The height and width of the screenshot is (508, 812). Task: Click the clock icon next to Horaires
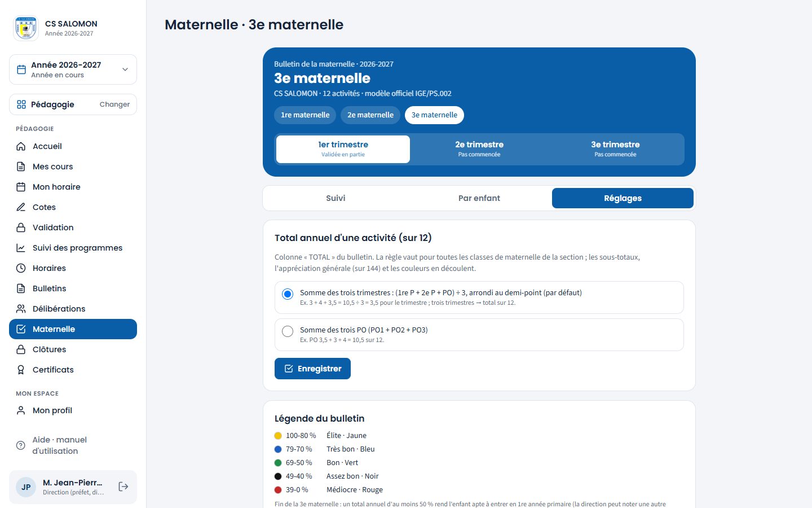(x=21, y=268)
